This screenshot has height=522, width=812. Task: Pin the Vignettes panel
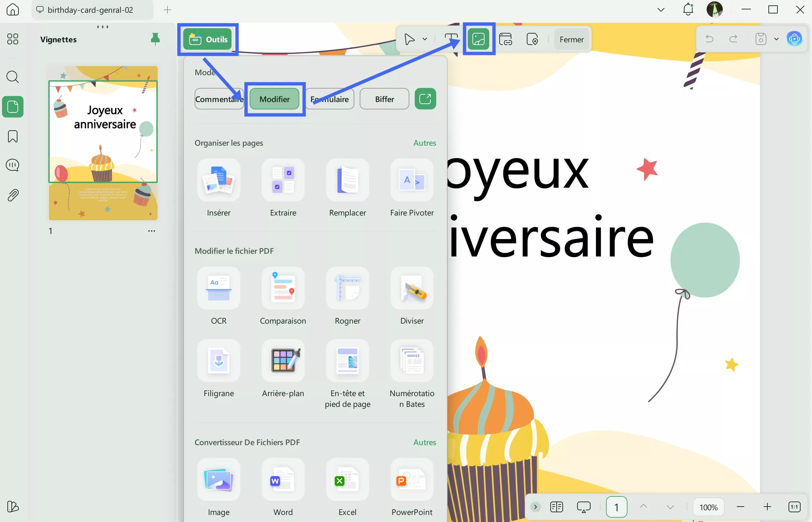pos(155,39)
